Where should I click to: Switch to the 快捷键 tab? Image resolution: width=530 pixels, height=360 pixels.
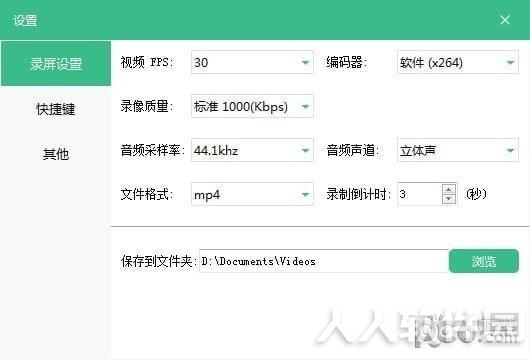click(56, 109)
